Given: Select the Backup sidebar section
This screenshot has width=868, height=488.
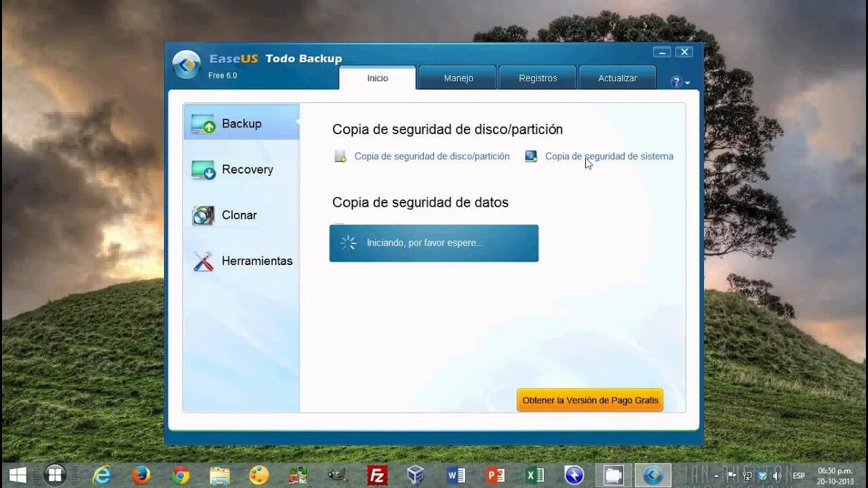Looking at the screenshot, I should point(241,123).
